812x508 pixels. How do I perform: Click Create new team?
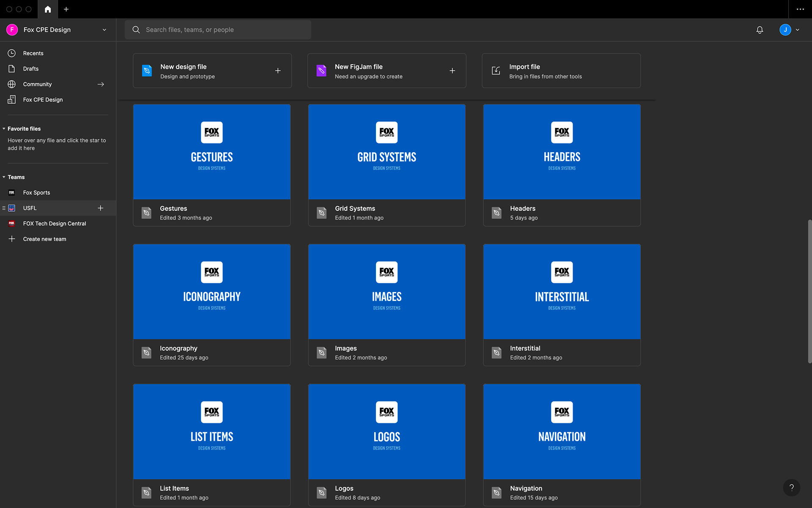click(x=58, y=239)
